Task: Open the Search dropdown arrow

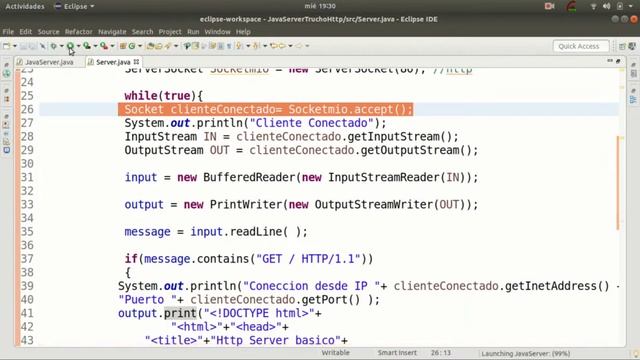Action: pyautogui.click(x=176, y=46)
